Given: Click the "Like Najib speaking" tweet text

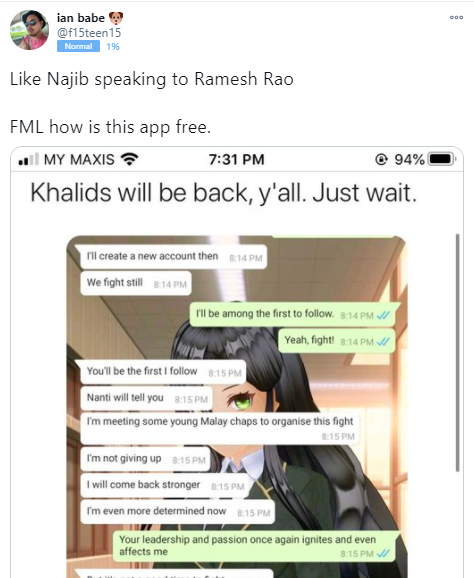Looking at the screenshot, I should (151, 79).
